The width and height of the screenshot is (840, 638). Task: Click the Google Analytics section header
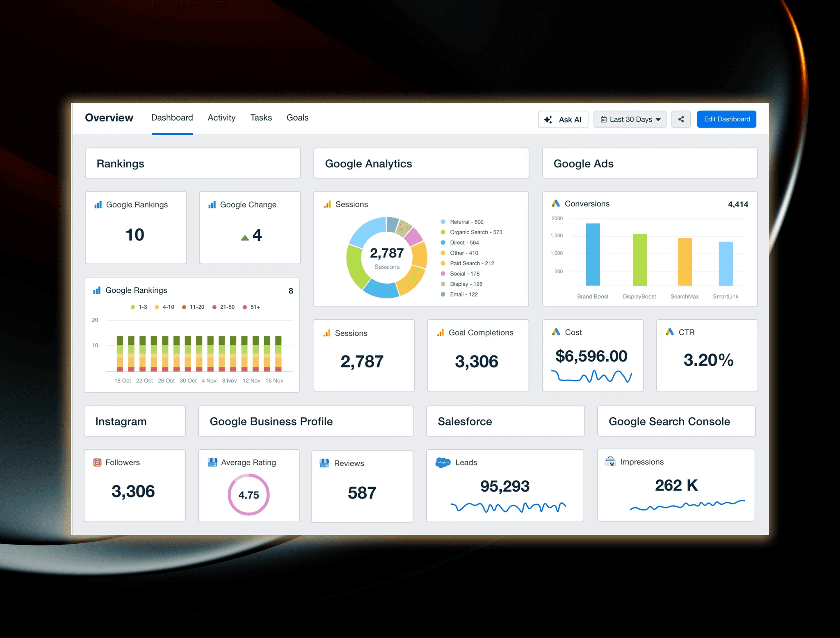421,163
